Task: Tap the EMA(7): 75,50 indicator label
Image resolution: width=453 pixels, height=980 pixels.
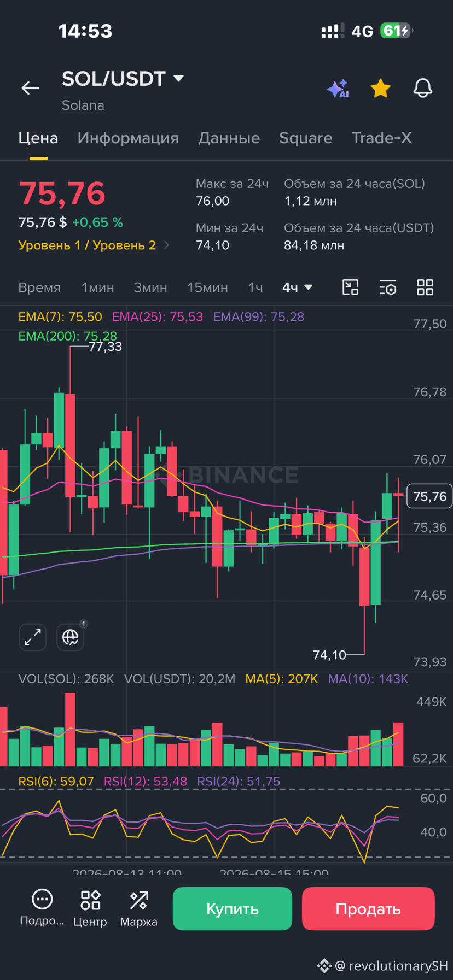Action: pos(60,317)
